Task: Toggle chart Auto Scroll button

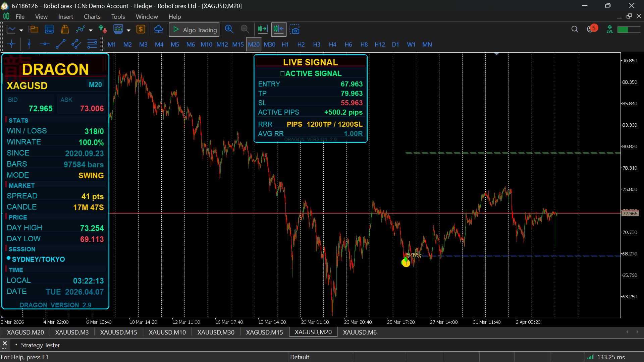Action: point(263,29)
